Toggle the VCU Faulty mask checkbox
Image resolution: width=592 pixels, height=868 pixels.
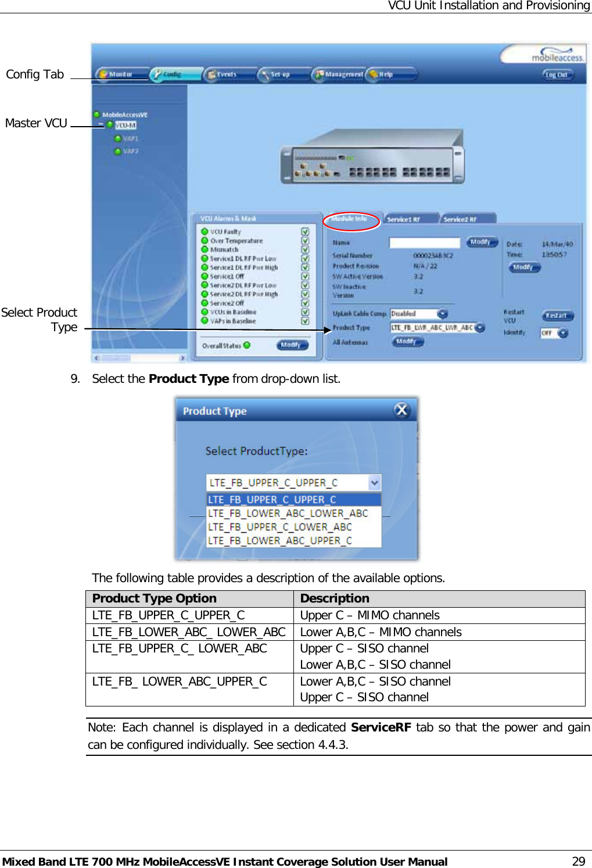[305, 232]
